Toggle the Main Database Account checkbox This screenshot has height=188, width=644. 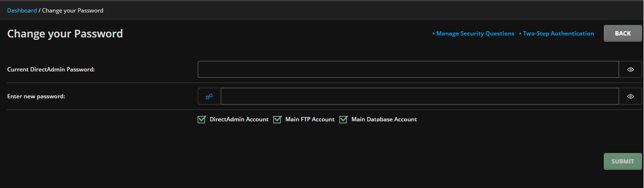(x=343, y=119)
